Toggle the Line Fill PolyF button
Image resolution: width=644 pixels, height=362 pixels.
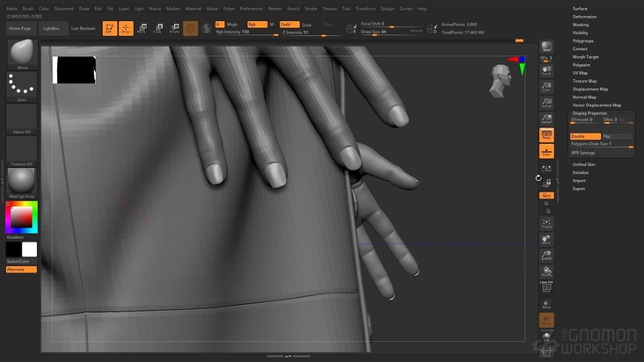point(546,286)
